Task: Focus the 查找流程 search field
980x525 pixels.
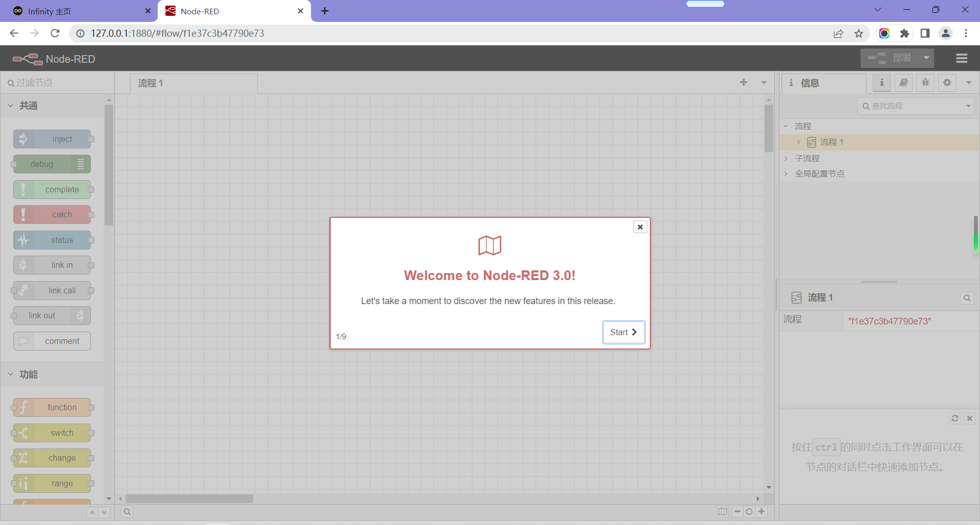Action: coord(911,106)
